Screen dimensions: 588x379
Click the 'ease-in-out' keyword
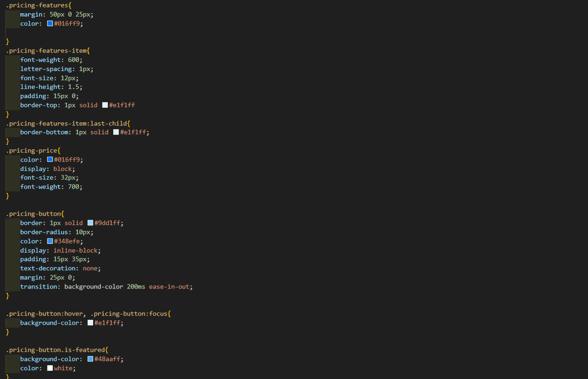point(169,286)
